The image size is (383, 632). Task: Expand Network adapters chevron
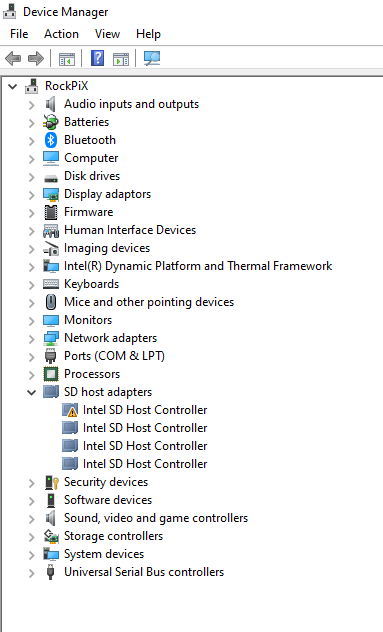point(31,339)
